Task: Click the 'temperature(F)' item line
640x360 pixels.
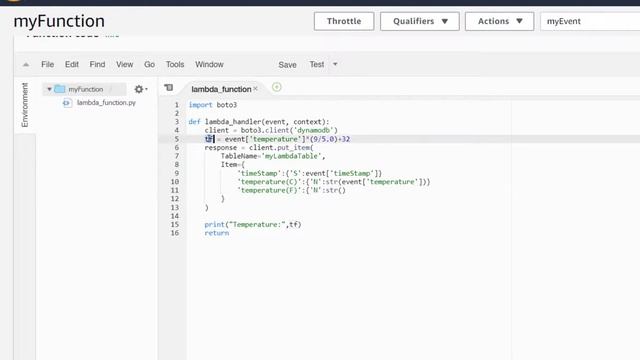Action: (291, 190)
